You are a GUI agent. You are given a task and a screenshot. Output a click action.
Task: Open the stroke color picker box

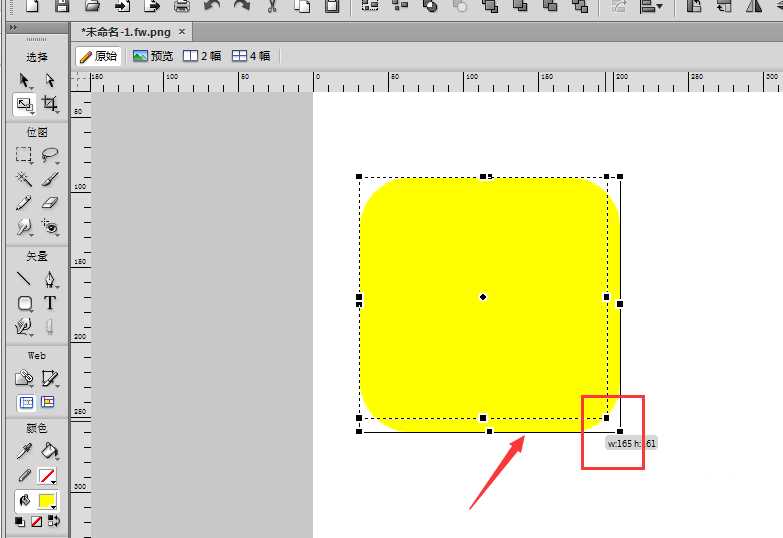47,476
